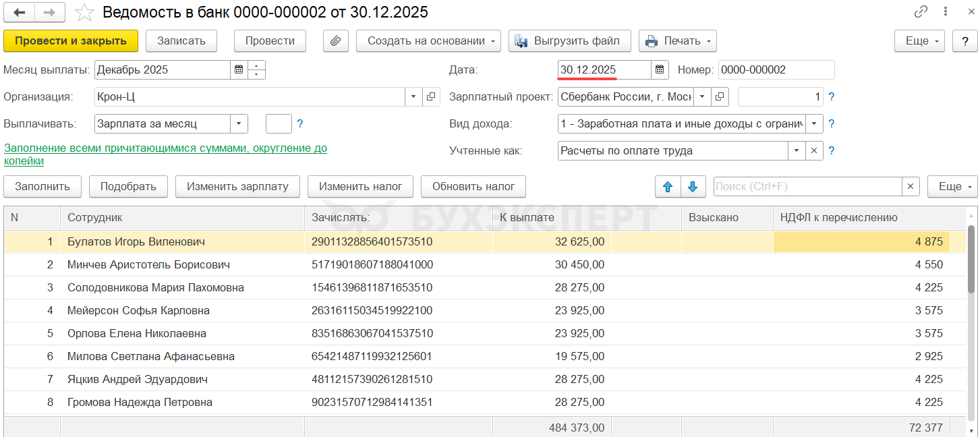Open calendar picker for Дата field
The height and width of the screenshot is (437, 980).
(x=660, y=69)
